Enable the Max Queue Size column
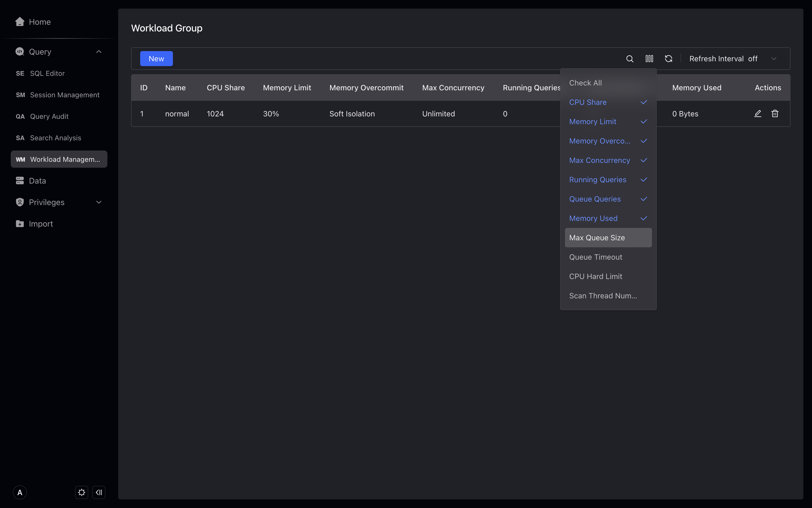 coord(608,238)
